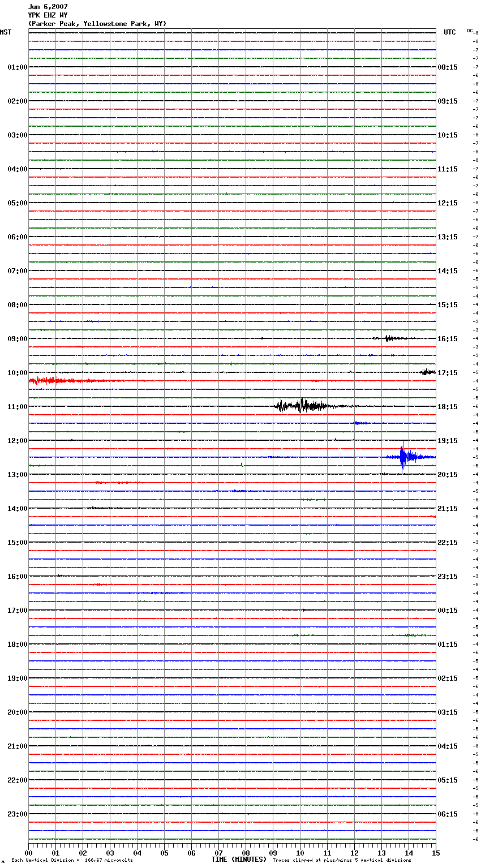Select minute tick label 00 on bottom axis
Screen dimensions: 481x868
[x=28, y=853]
